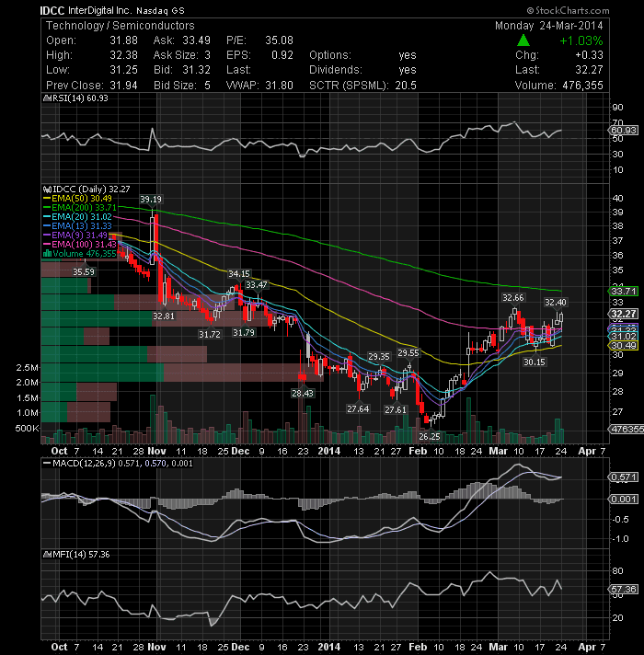The width and height of the screenshot is (644, 655).
Task: Click the 26.25 bottom price annotation
Action: click(430, 437)
